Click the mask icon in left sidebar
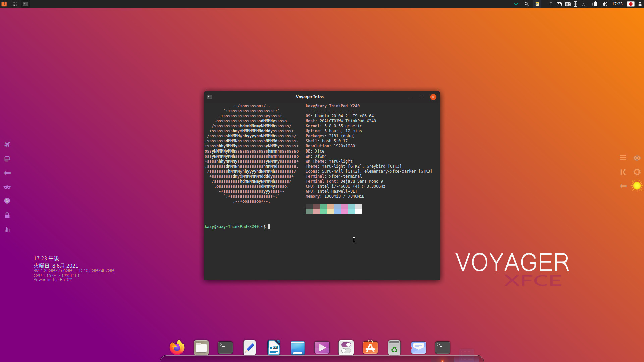This screenshot has width=644, height=362. (7, 187)
